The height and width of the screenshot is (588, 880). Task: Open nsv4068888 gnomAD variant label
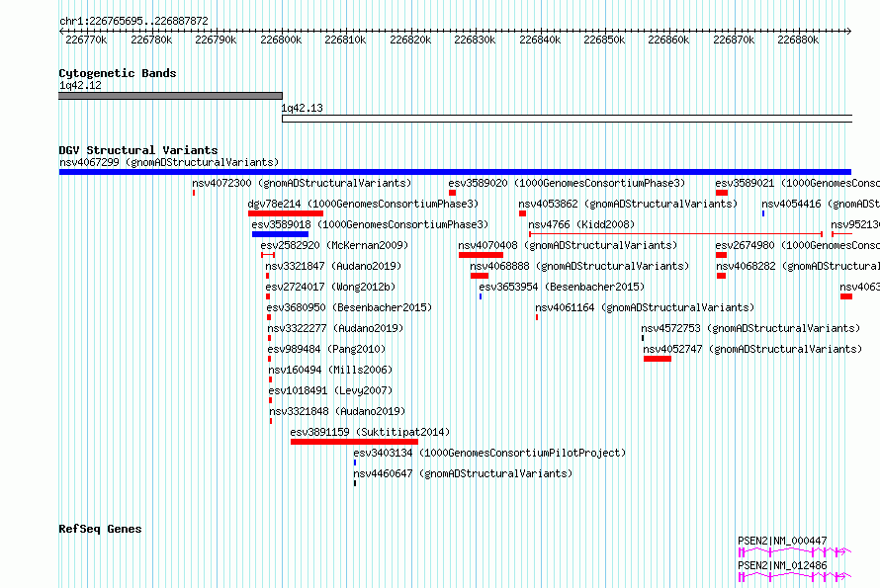point(579,266)
